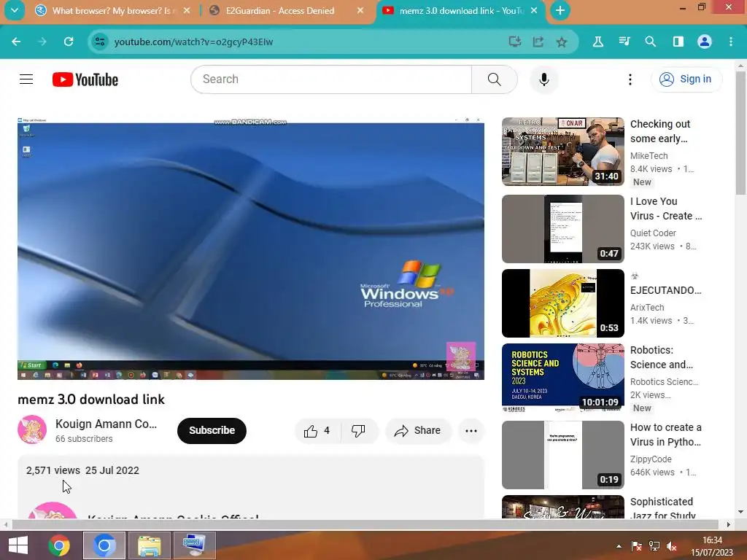The width and height of the screenshot is (747, 560).
Task: Open the network tray icon
Action: click(x=654, y=546)
